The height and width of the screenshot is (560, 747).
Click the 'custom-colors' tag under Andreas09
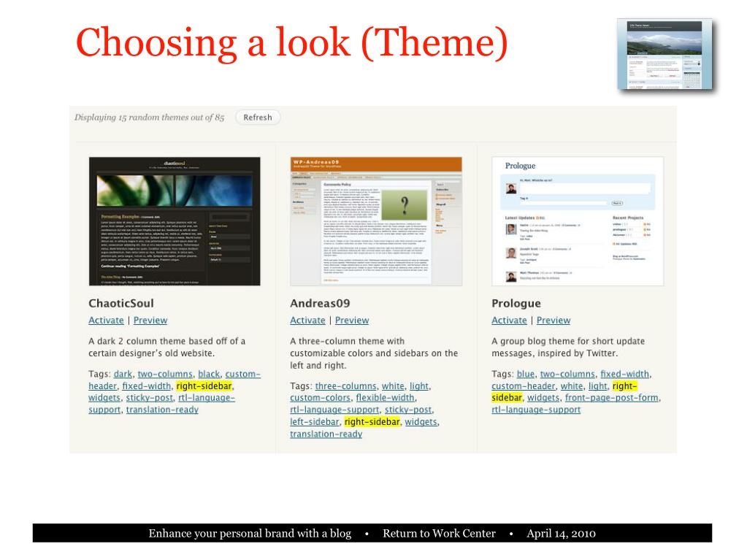(320, 398)
